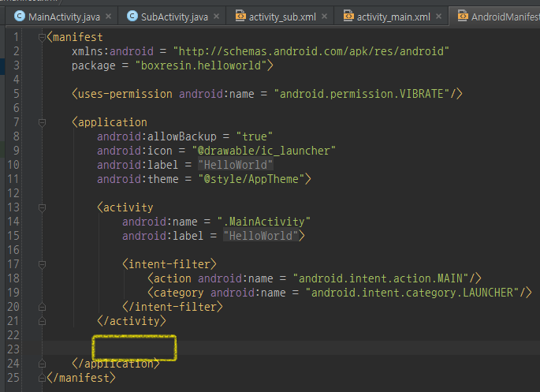Click the fold end marker on line 21
540x392 pixels.
(42, 321)
